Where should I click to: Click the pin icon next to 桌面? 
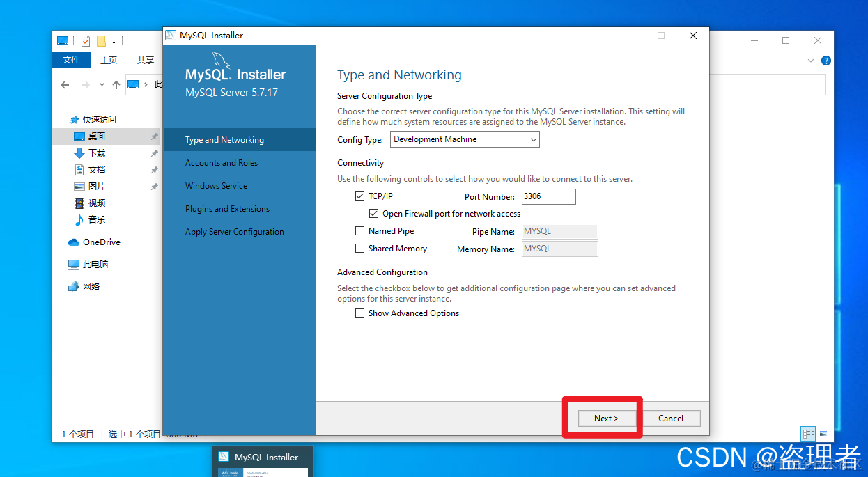(x=155, y=136)
